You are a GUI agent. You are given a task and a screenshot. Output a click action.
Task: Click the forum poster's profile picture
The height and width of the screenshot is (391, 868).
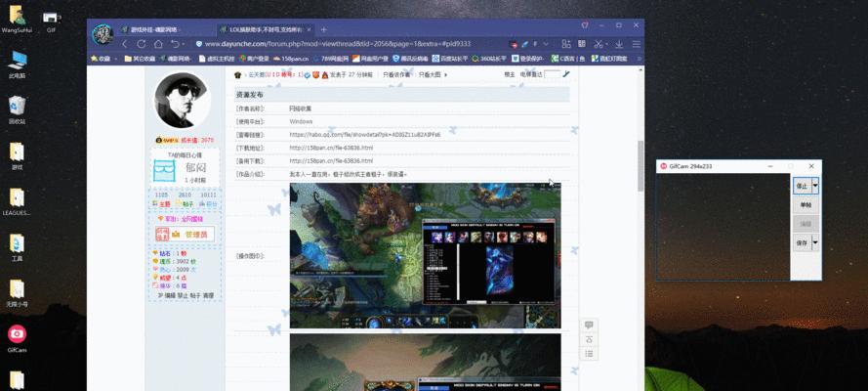186,103
